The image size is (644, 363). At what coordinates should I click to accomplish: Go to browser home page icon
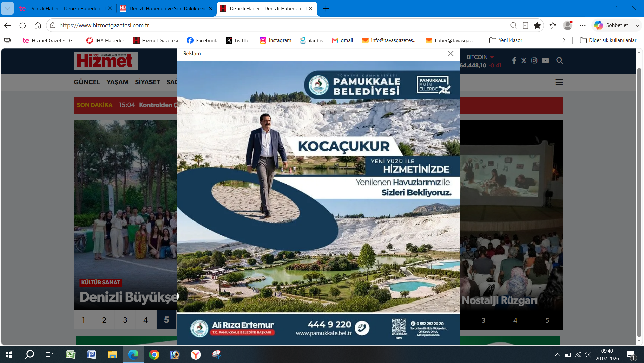coord(38,25)
